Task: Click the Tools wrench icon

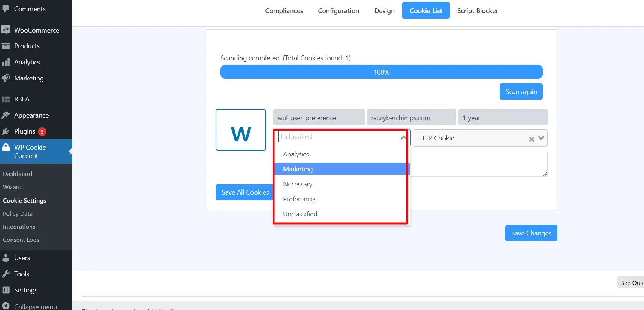Action: [x=6, y=274]
